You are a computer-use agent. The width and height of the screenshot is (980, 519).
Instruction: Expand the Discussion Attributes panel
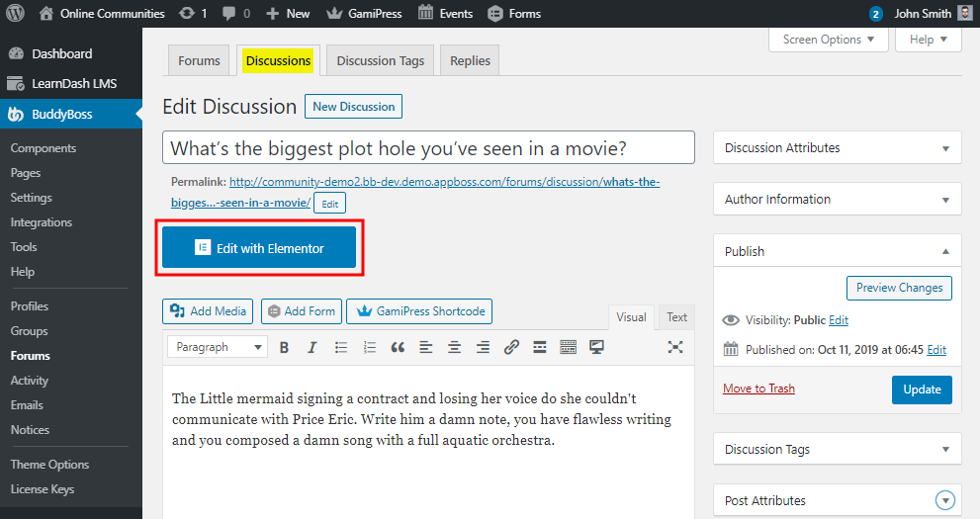[x=837, y=148]
